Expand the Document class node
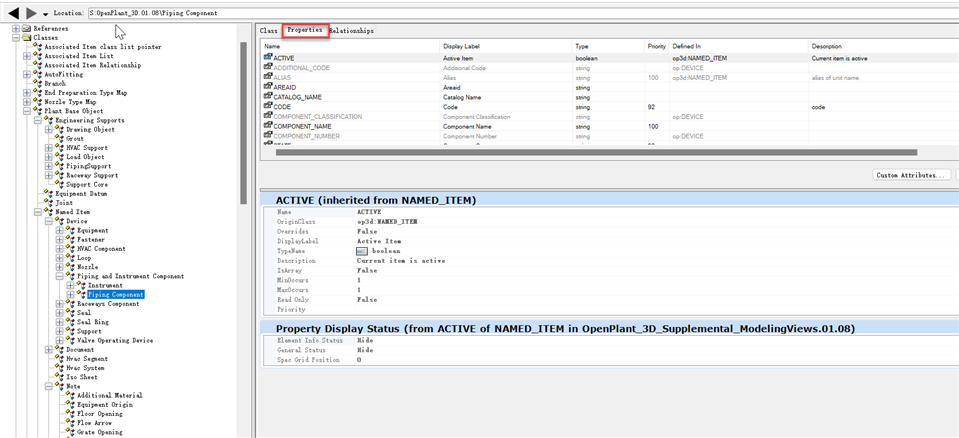This screenshot has width=959, height=438. 49,350
